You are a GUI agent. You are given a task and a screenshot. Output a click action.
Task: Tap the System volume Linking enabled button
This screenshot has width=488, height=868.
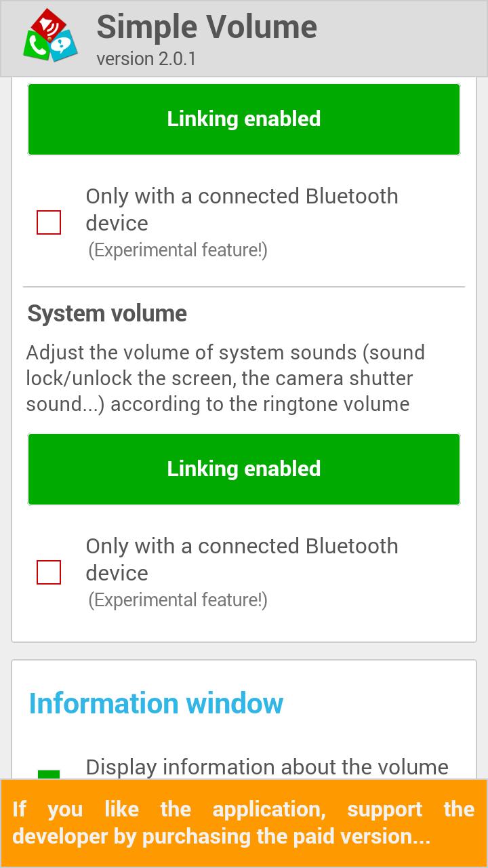coord(244,469)
